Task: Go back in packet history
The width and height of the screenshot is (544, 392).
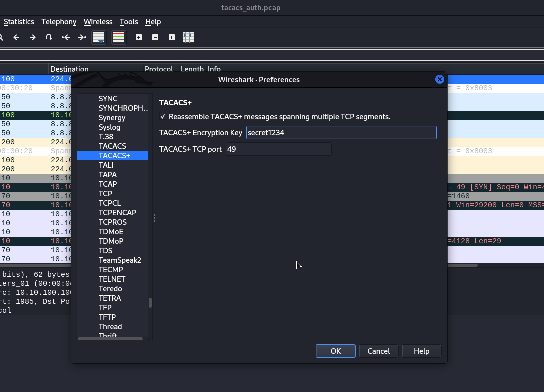Action: point(16,37)
